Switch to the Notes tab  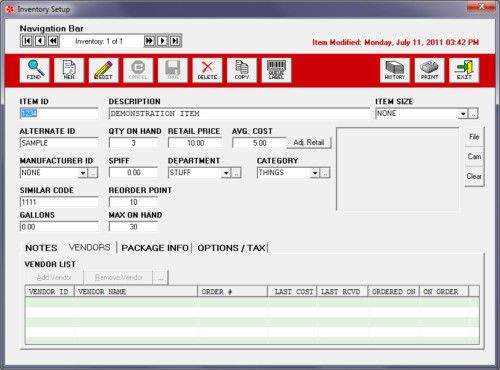tap(41, 248)
